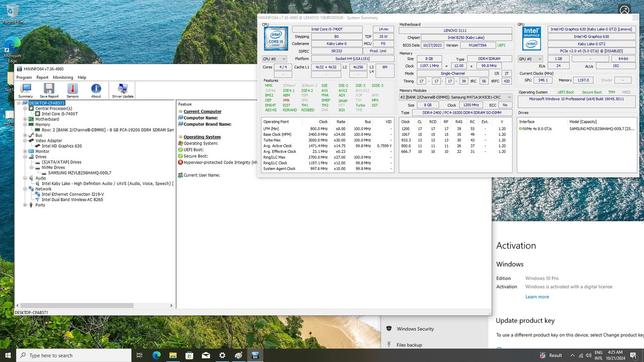
Task: Open the GPU #0 selector dropdown
Action: click(x=530, y=59)
